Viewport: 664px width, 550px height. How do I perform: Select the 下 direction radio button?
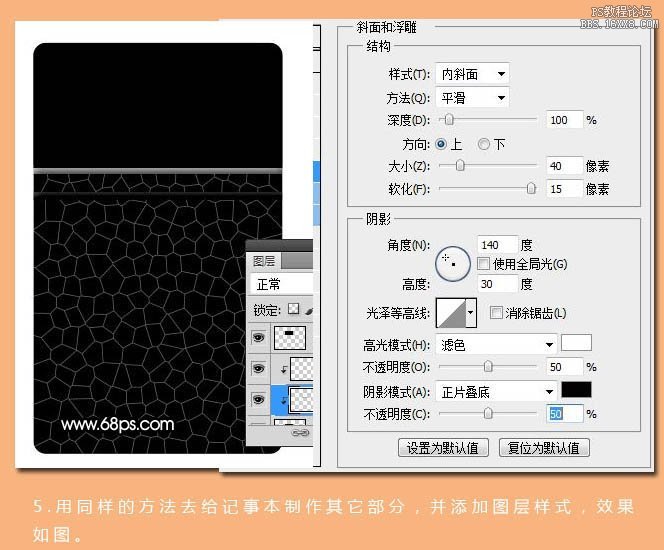pos(483,144)
